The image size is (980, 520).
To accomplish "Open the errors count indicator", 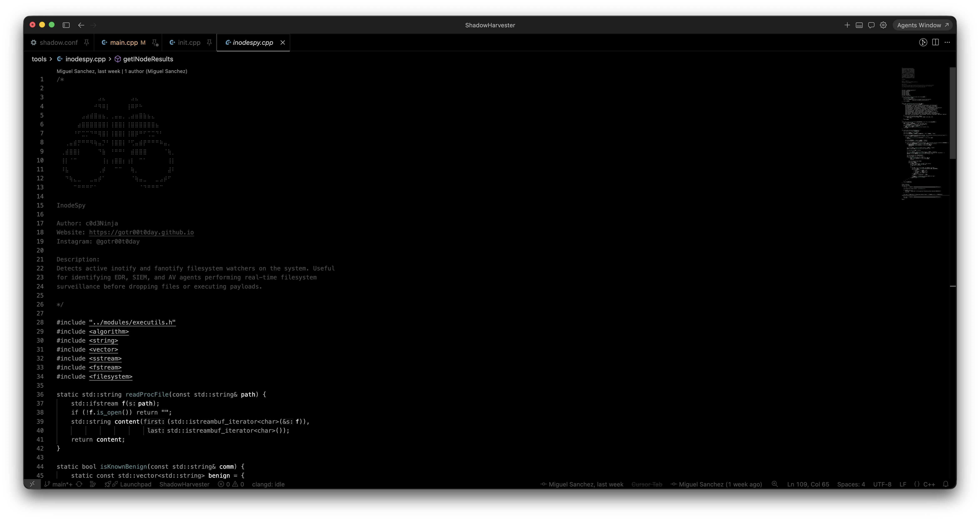I will pyautogui.click(x=224, y=484).
